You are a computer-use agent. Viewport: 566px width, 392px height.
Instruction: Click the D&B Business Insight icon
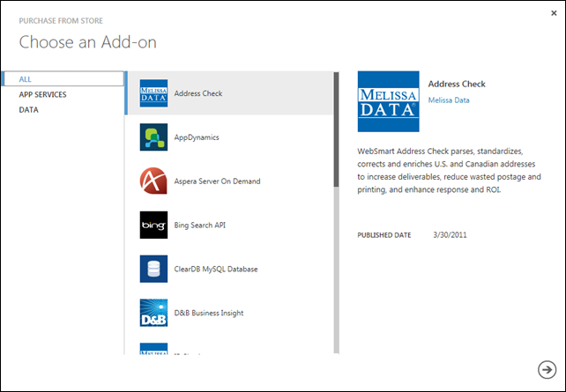[x=153, y=313]
